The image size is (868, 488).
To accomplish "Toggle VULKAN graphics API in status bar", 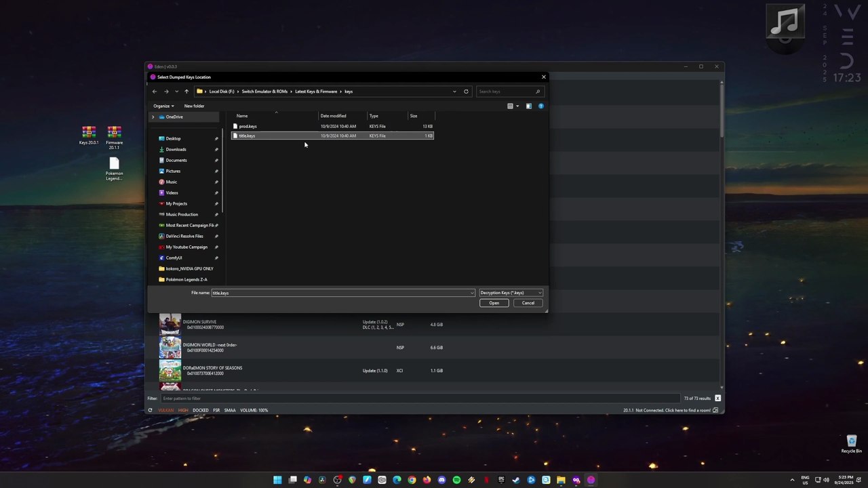I will [x=165, y=410].
